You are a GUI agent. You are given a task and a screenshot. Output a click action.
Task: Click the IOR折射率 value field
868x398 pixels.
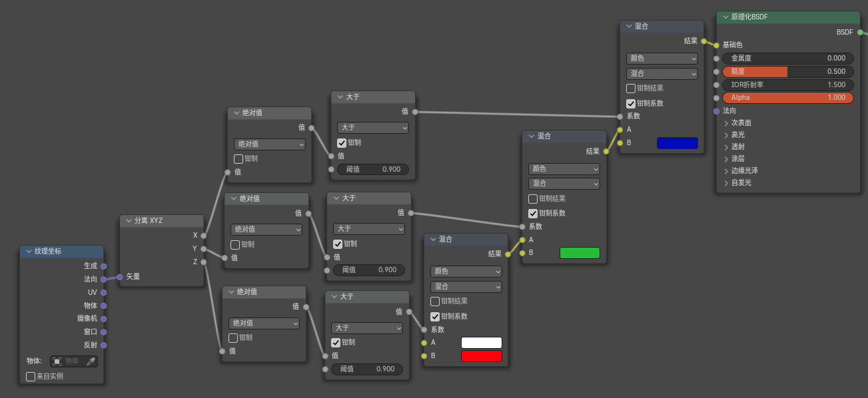click(x=787, y=85)
